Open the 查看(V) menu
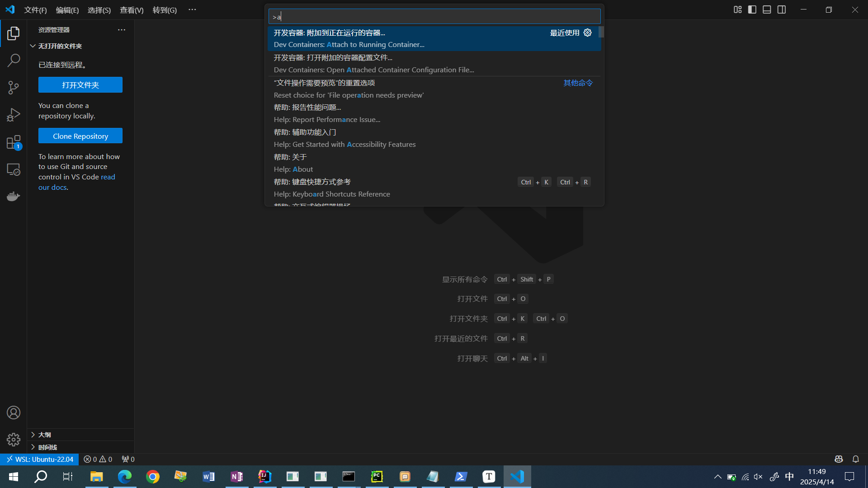Viewport: 868px width, 488px height. tap(132, 10)
